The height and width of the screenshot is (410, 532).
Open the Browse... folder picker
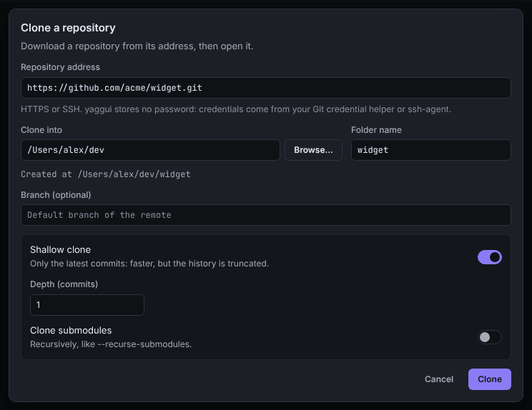pos(313,150)
